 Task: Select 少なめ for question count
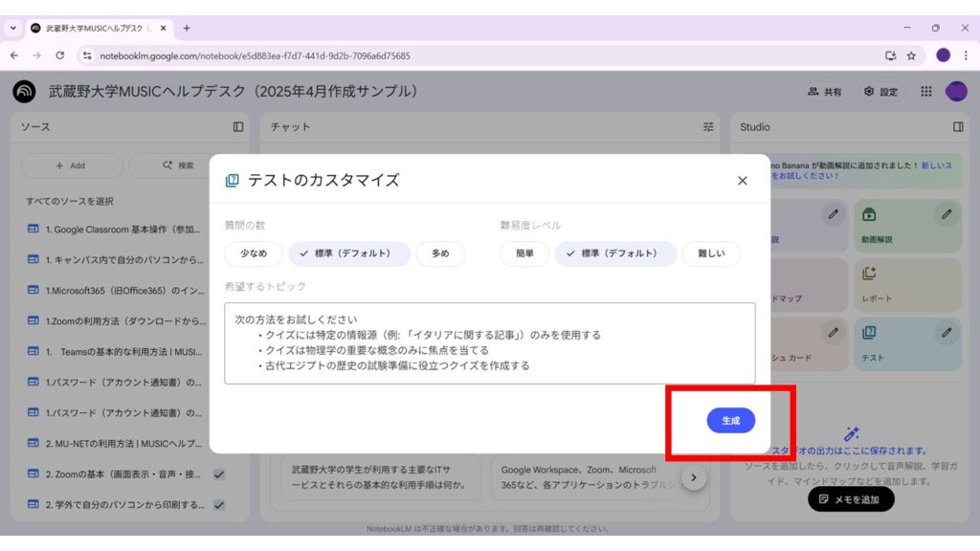click(x=254, y=253)
